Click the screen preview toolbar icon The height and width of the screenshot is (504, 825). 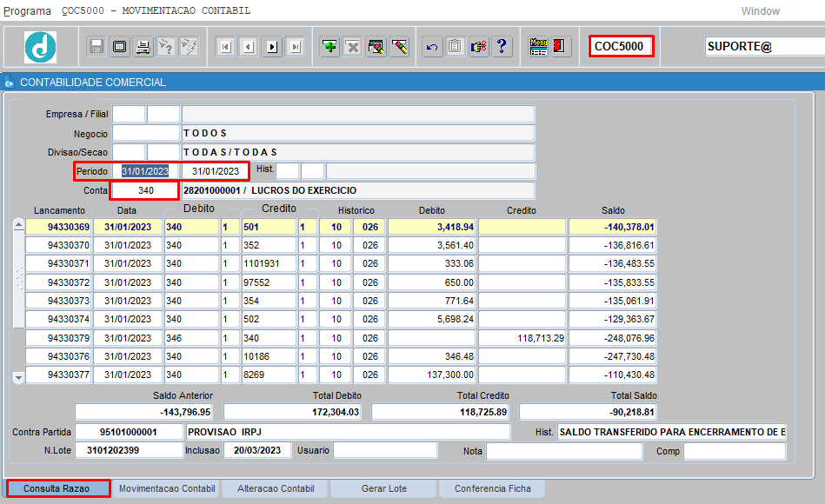pyautogui.click(x=119, y=47)
